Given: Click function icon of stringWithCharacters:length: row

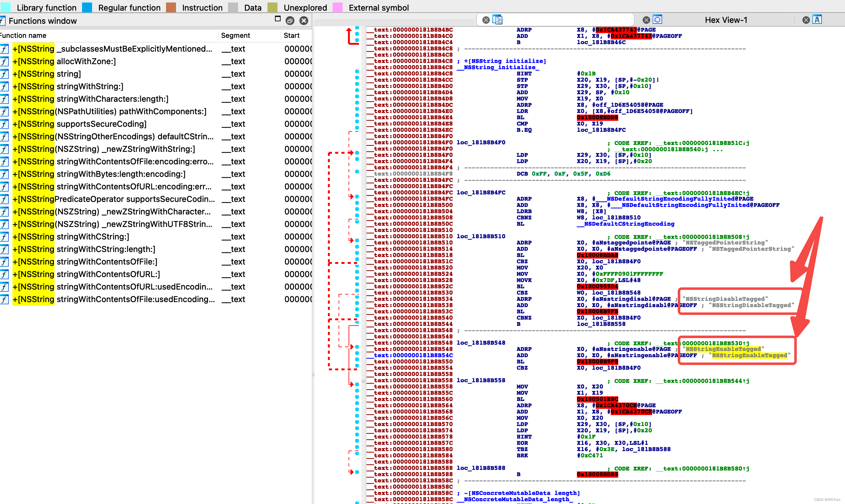Looking at the screenshot, I should pyautogui.click(x=4, y=99).
